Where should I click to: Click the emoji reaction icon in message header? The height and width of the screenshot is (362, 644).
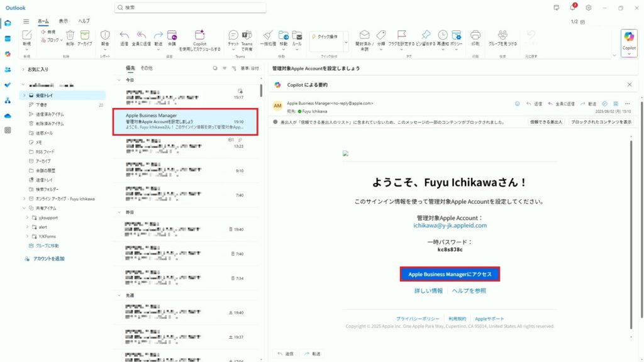517,104
